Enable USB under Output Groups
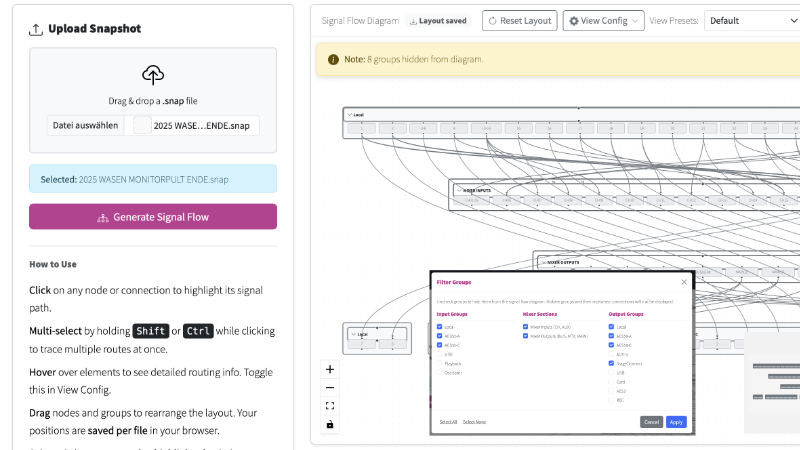 [x=611, y=372]
